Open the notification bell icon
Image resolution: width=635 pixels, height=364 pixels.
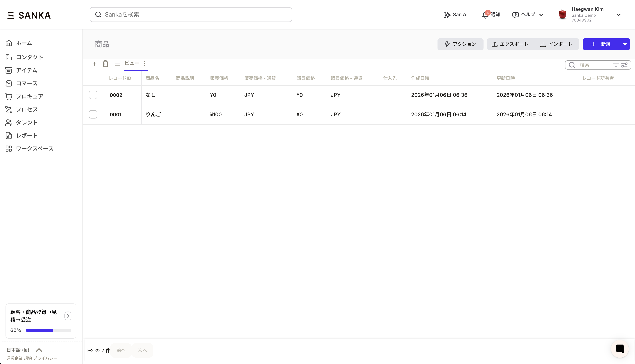[485, 15]
